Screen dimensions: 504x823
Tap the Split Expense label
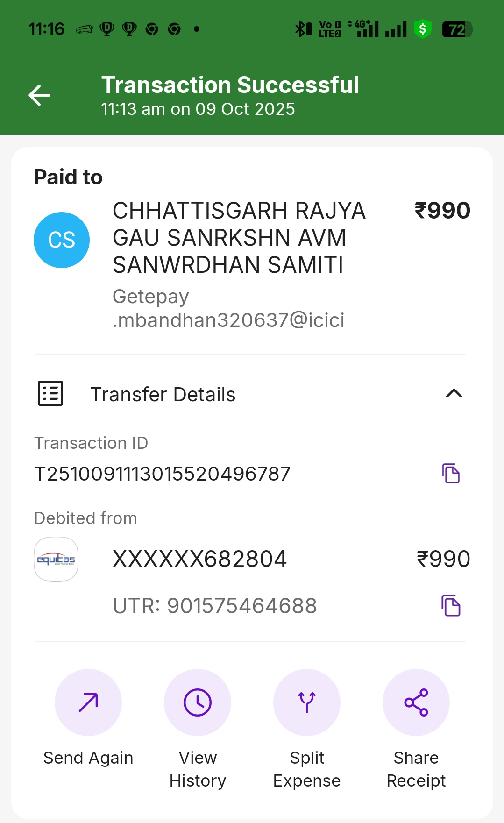point(307,769)
